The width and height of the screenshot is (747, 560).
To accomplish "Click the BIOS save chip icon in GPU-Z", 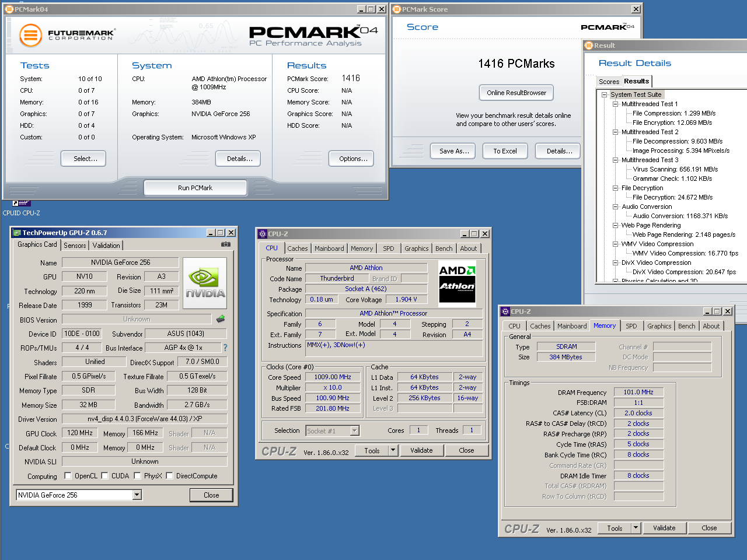I will (221, 319).
